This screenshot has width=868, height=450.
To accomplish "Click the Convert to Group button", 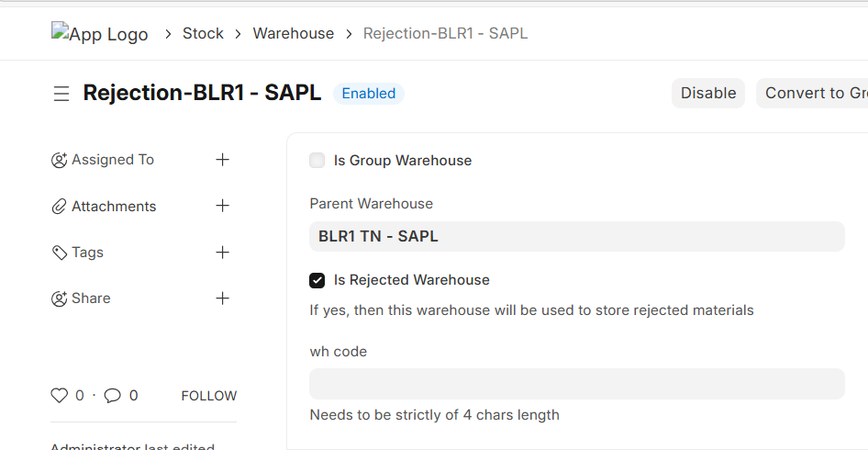I will 811,93.
